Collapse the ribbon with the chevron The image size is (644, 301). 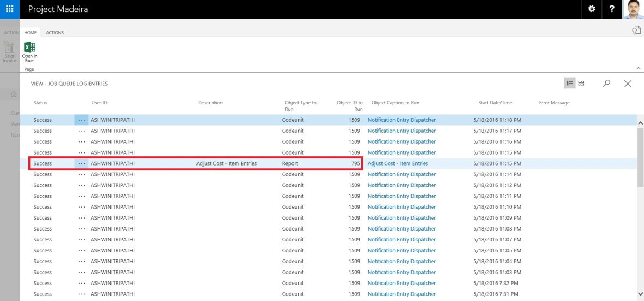(639, 68)
